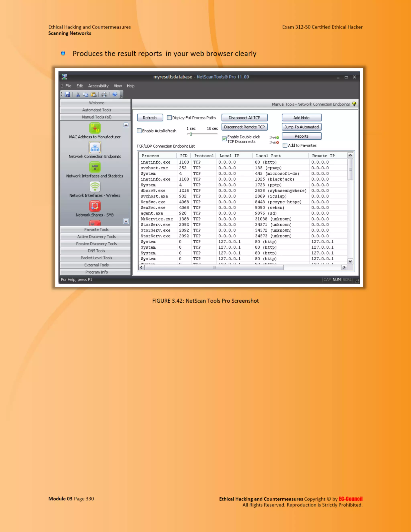Screen dimensions: 411x532
Task: Select the Network Connection Endpoints tool icon
Action: [95, 148]
